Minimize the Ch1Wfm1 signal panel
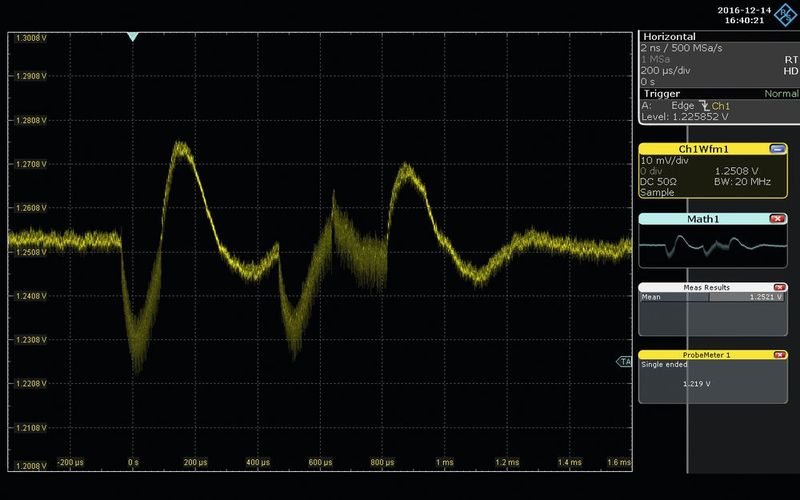This screenshot has height=500, width=800. 777,148
